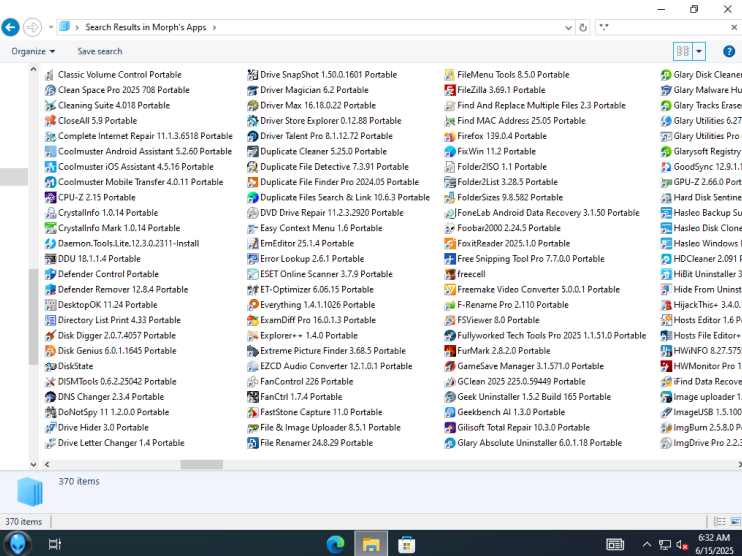This screenshot has width=742, height=556.
Task: Click the Foobar2000 2.24.5 Portable icon
Action: [x=450, y=228]
